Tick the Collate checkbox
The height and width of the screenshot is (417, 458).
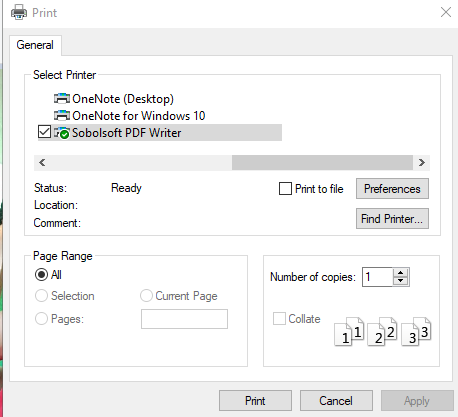279,318
